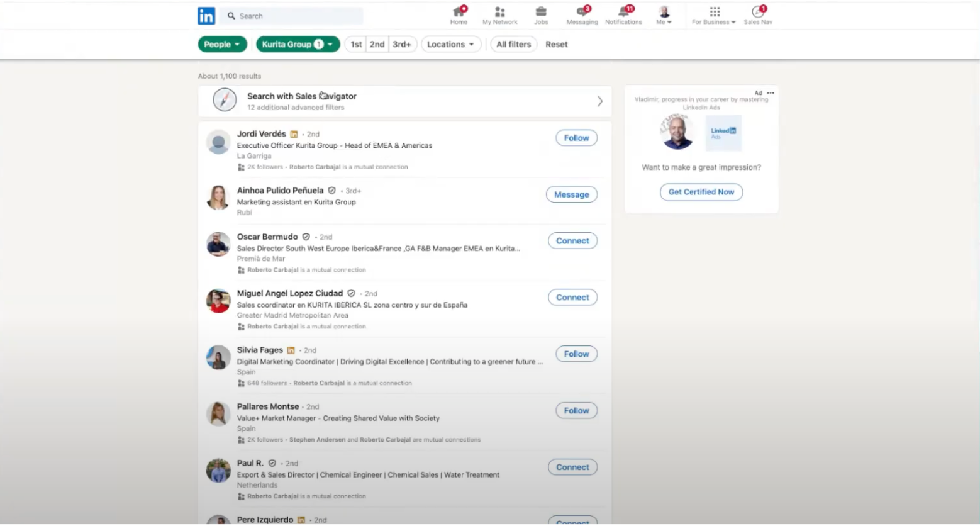Viewport: 980px width, 526px height.
Task: Click Pallares Montse profile photo
Action: point(218,414)
